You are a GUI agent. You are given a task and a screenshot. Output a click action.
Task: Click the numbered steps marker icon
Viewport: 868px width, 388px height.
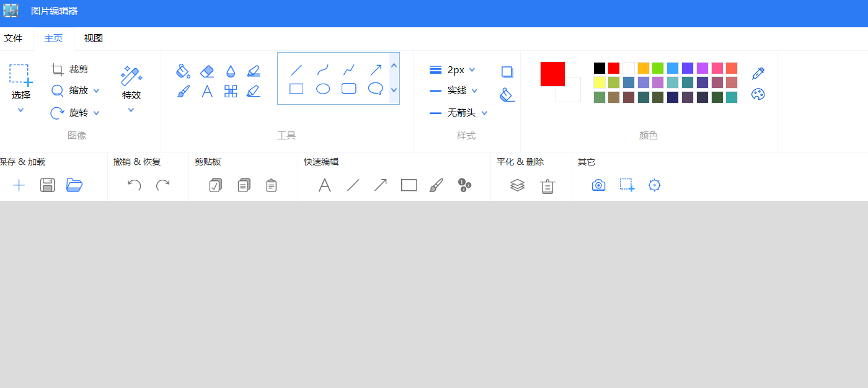pos(464,185)
